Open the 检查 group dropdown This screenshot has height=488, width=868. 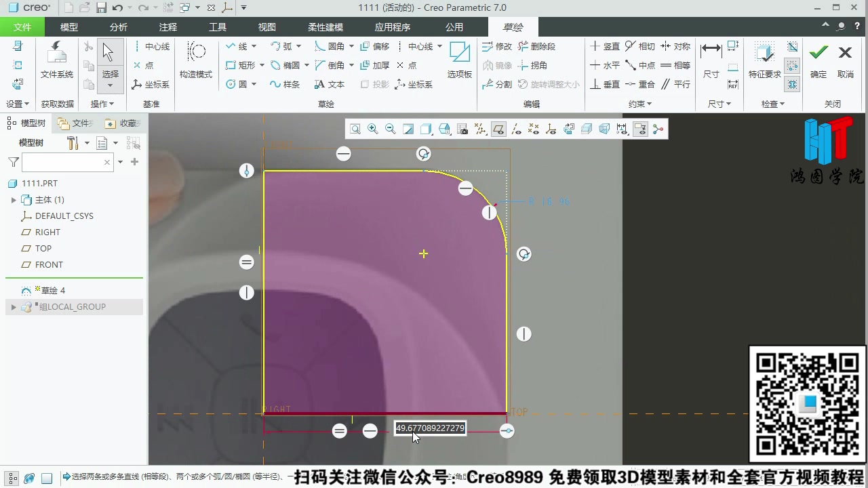click(773, 104)
